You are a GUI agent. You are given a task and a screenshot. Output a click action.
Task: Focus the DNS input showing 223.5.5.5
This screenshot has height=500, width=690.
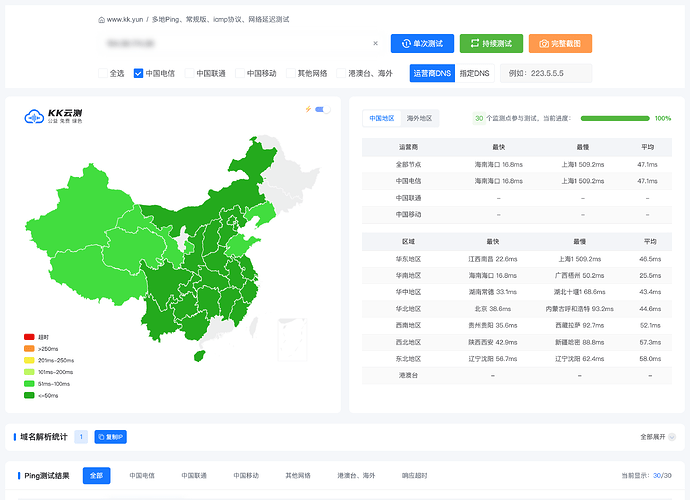pos(546,73)
